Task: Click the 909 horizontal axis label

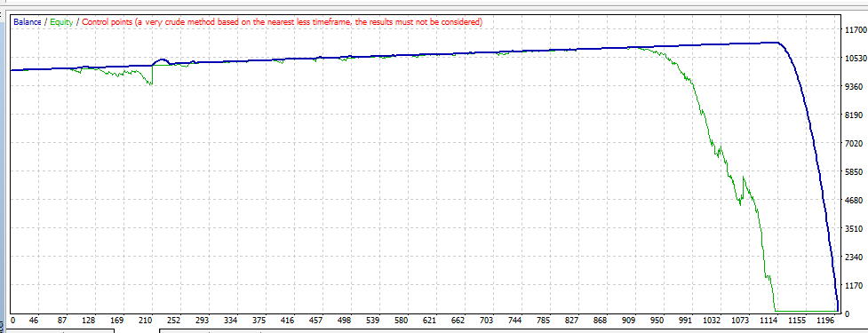Action: click(629, 321)
